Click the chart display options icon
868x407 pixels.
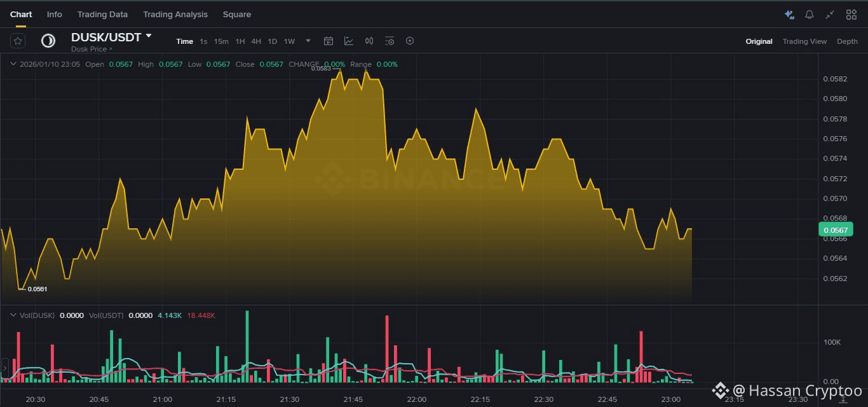[x=390, y=41]
